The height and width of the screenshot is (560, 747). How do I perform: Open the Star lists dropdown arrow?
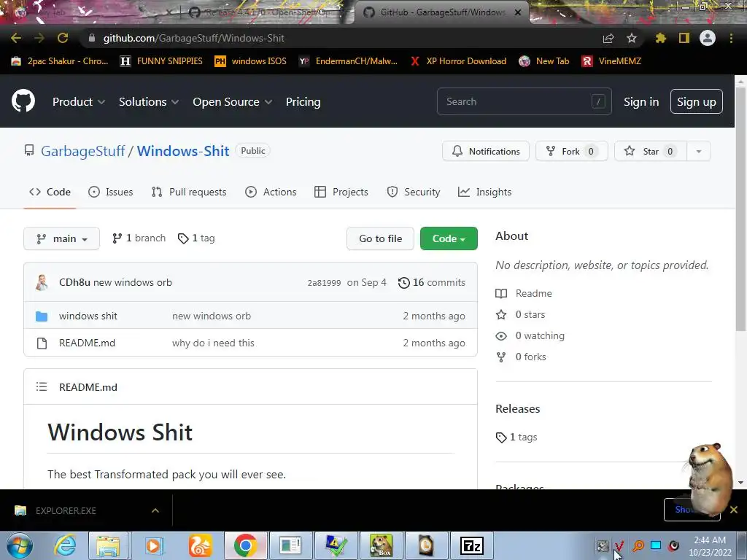tap(699, 152)
